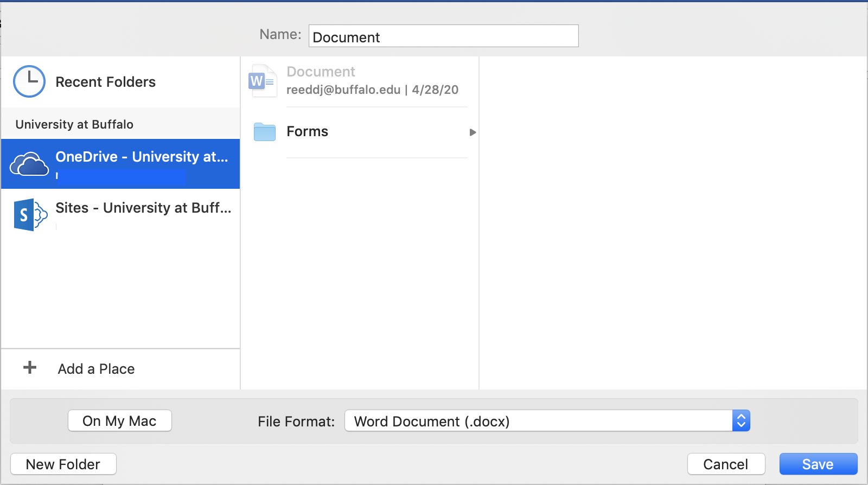
Task: Click the Recent Folders clock icon
Action: (29, 81)
